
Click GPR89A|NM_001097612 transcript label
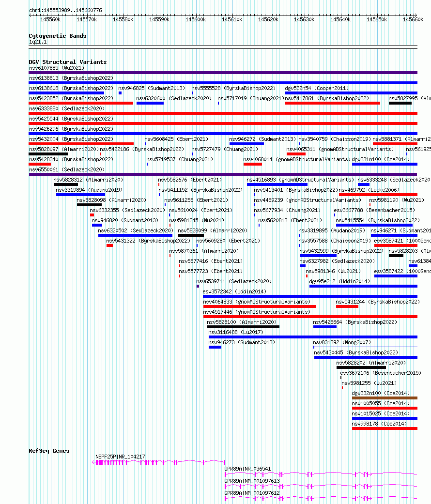252,493
